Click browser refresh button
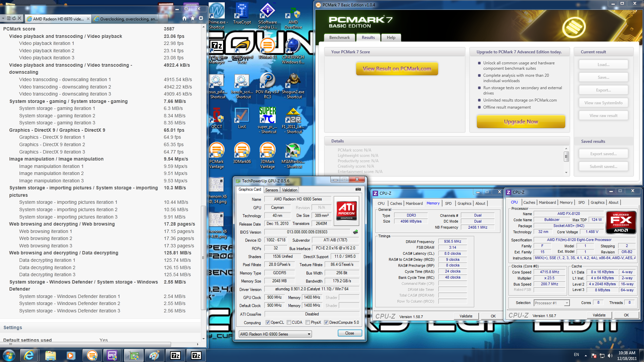Image resolution: width=644 pixels, height=362 pixels. [x=14, y=18]
